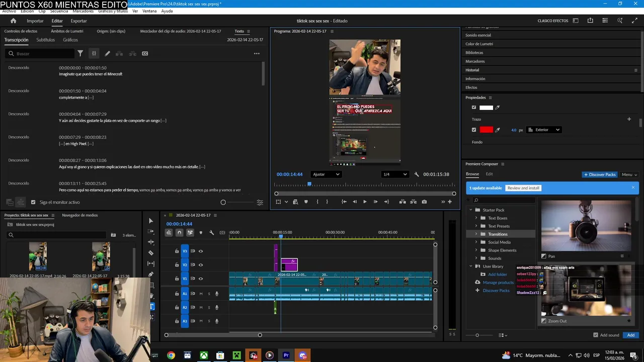Toggle the Trazo stroke checkbox
The width and height of the screenshot is (644, 362).
pyautogui.click(x=474, y=130)
